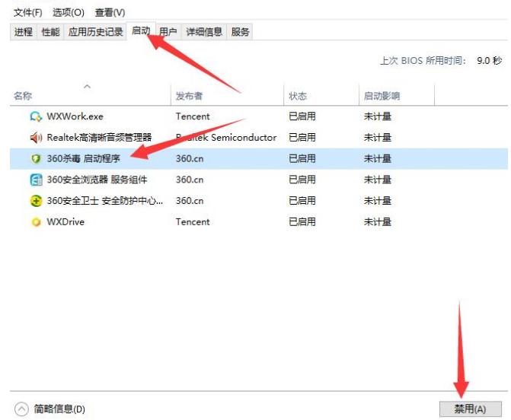
Task: Collapse to 简略信息 with circle arrow icon
Action: [21, 409]
